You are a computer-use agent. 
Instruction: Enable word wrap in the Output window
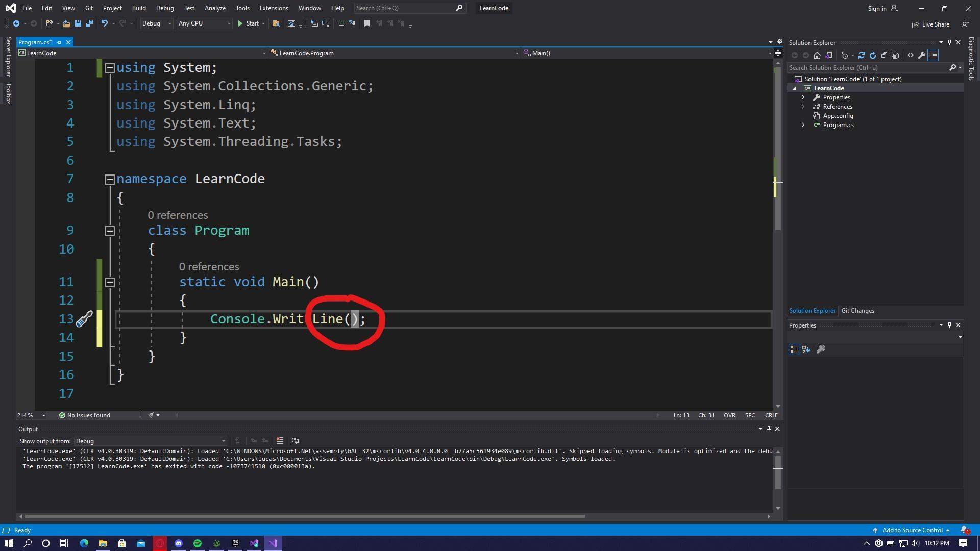coord(295,441)
